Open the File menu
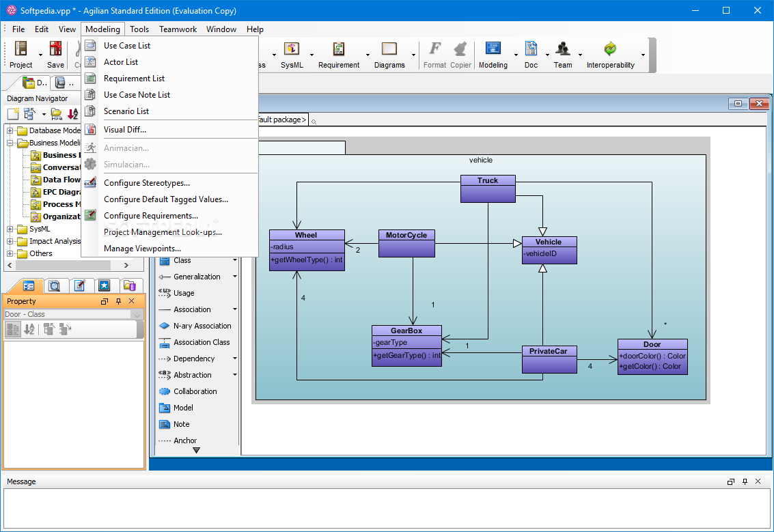 point(18,29)
